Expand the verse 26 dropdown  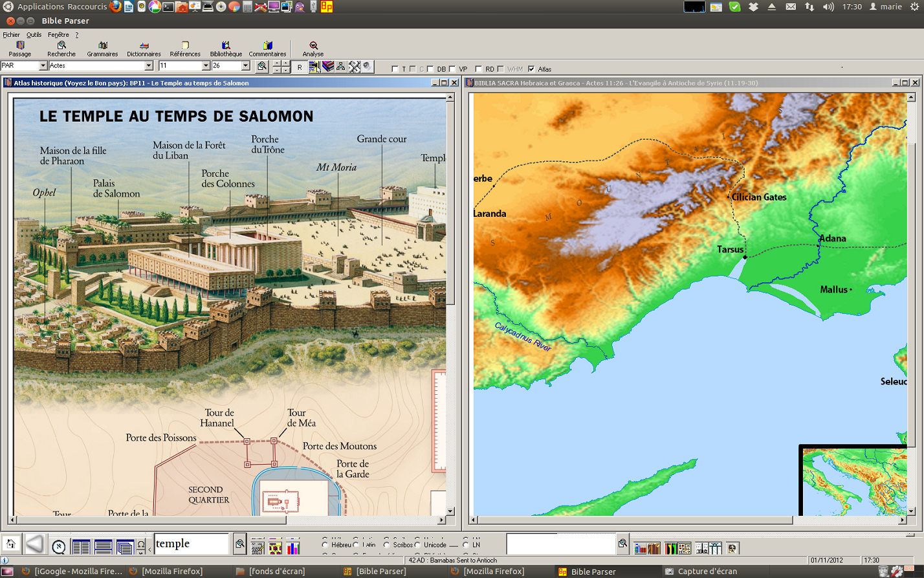pos(245,66)
